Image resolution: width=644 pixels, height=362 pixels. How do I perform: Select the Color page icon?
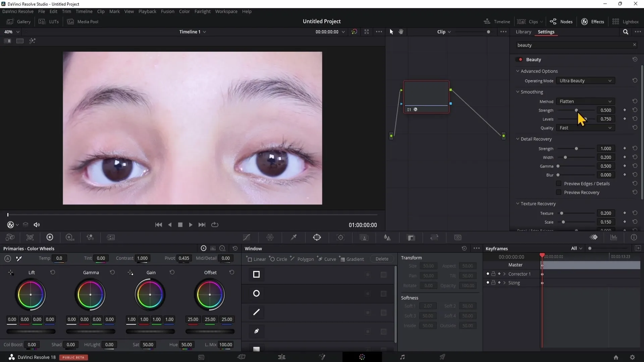click(x=362, y=357)
